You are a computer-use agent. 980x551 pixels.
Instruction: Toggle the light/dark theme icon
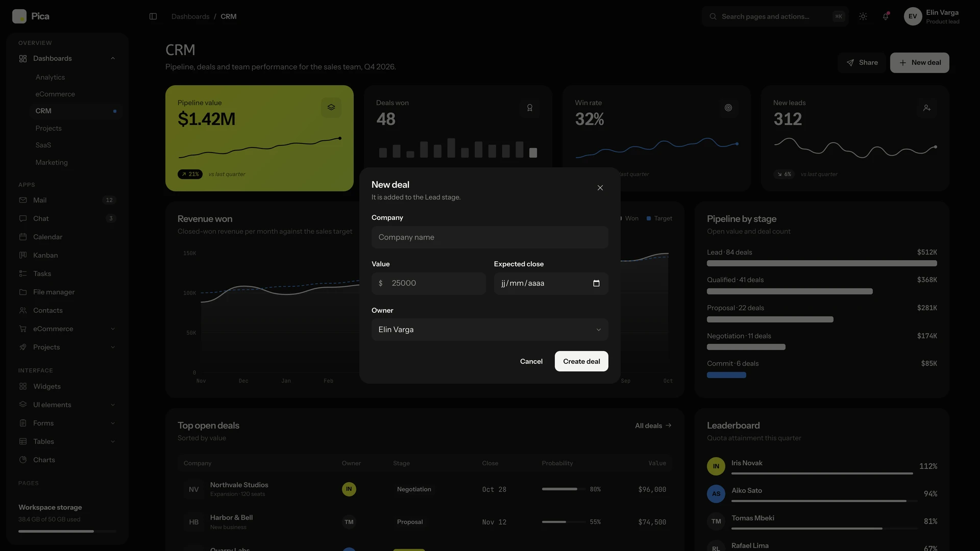(x=863, y=16)
